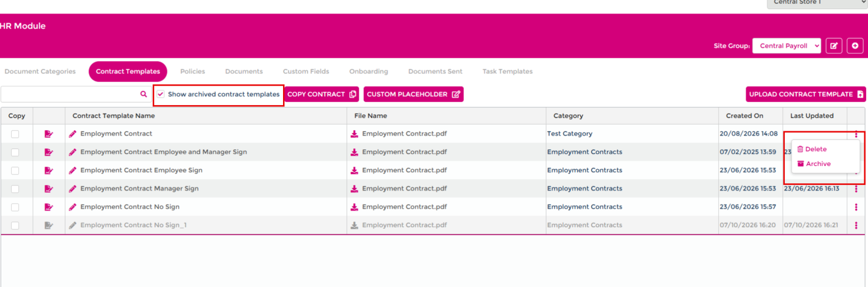
Task: Edit pencil icon for Employment Contract Manager Sign
Action: point(73,189)
